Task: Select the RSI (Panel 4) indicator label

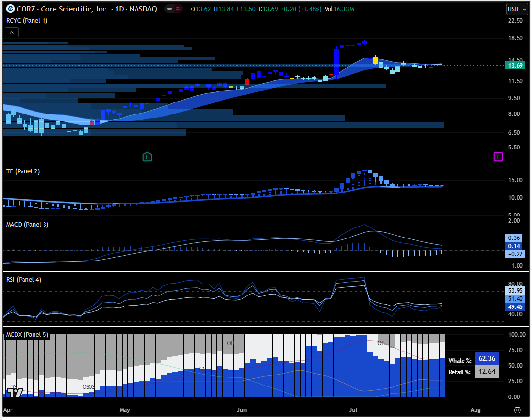Action: tap(24, 279)
